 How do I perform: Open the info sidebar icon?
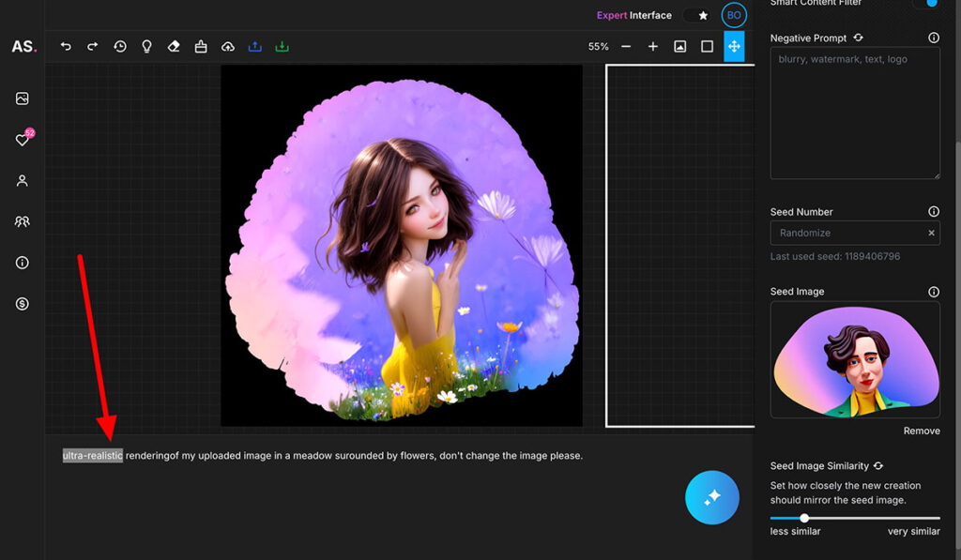pos(23,263)
